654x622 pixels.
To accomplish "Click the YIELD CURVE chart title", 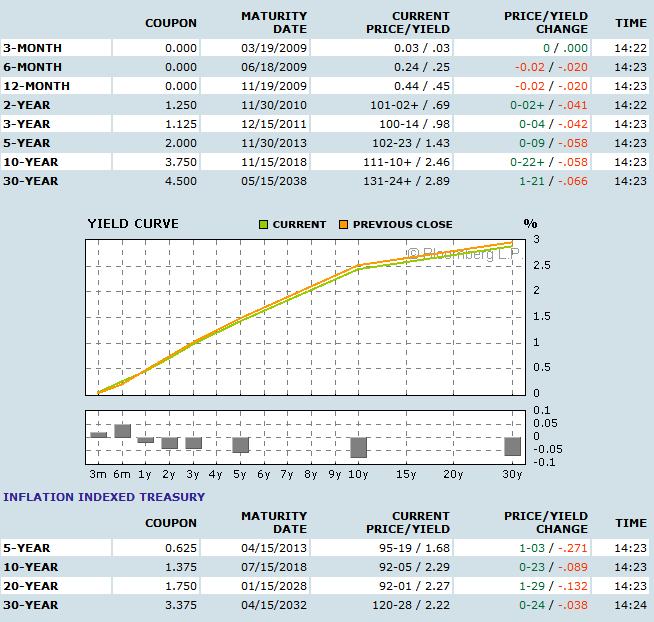I will click(x=133, y=224).
